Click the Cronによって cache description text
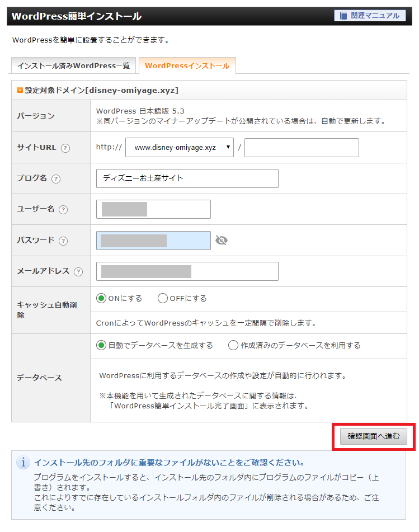Image resolution: width=419 pixels, height=532 pixels. click(206, 323)
